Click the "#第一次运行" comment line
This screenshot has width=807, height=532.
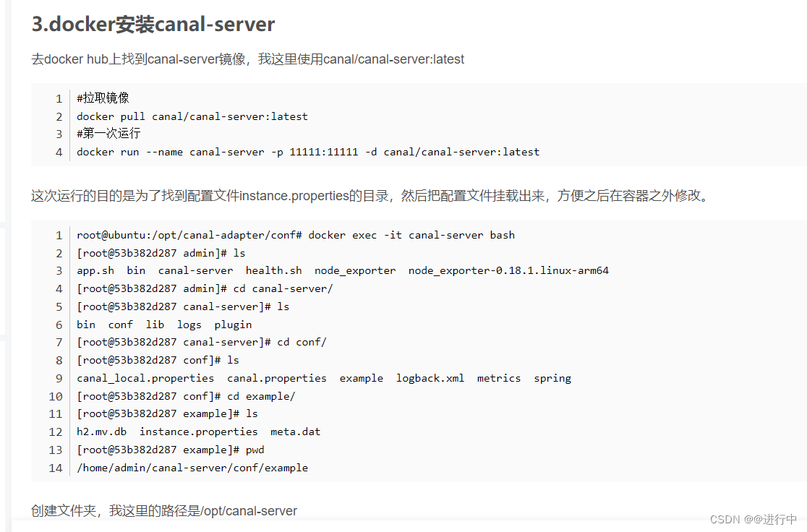click(x=108, y=134)
